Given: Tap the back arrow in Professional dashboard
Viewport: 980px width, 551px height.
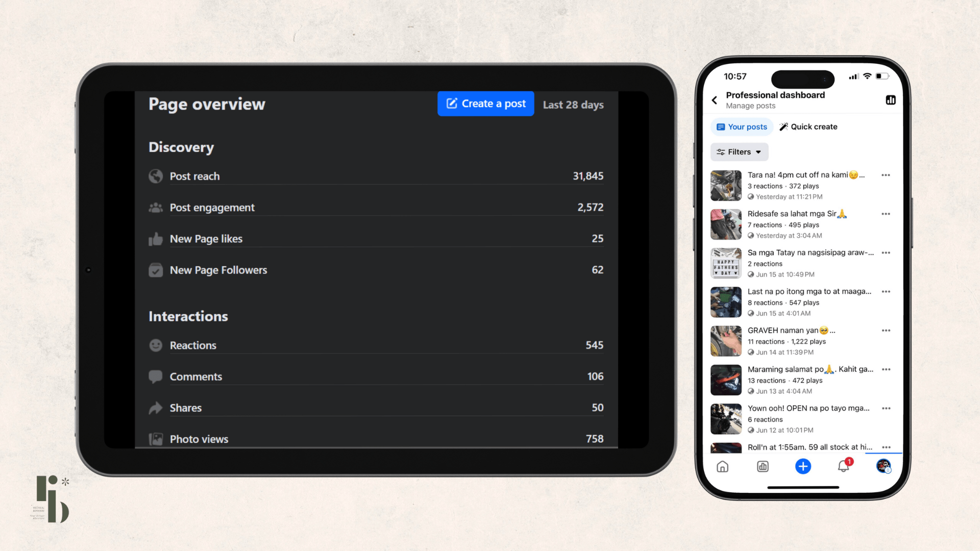Looking at the screenshot, I should pyautogui.click(x=715, y=100).
